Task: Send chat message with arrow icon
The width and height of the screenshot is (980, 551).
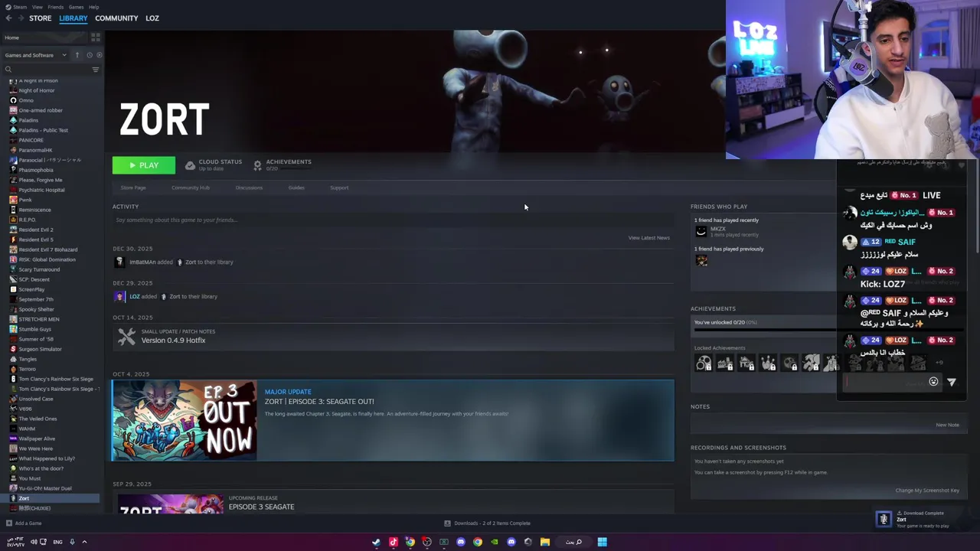Action: coord(952,382)
